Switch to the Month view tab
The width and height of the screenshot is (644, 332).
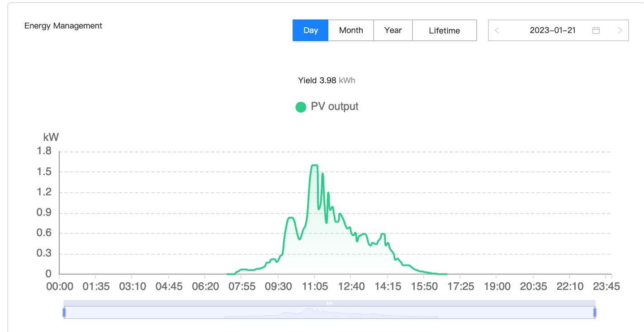351,30
